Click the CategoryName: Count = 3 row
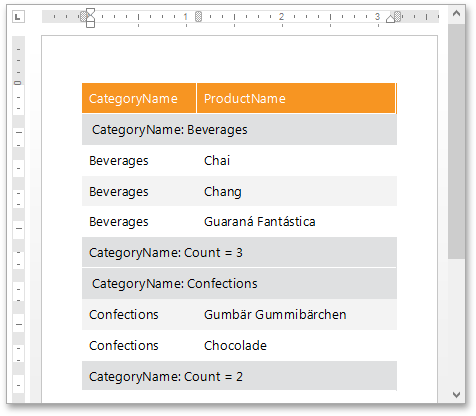 (x=239, y=252)
